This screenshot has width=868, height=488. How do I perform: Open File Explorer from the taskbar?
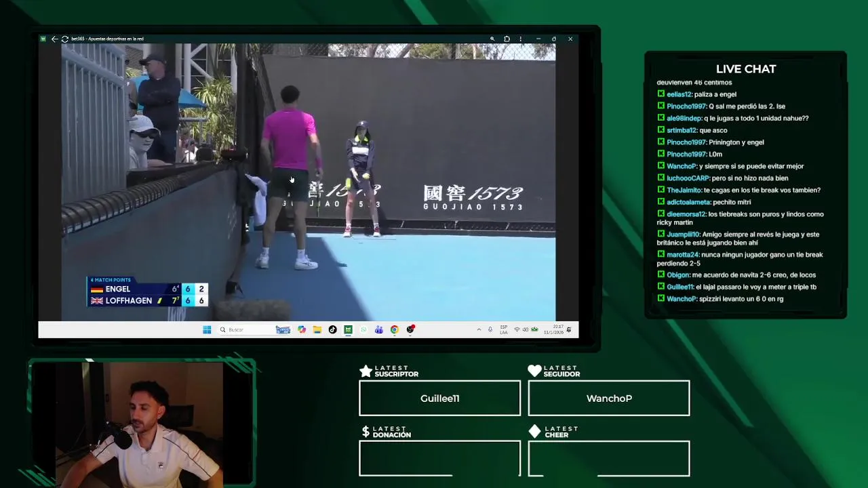pyautogui.click(x=317, y=329)
